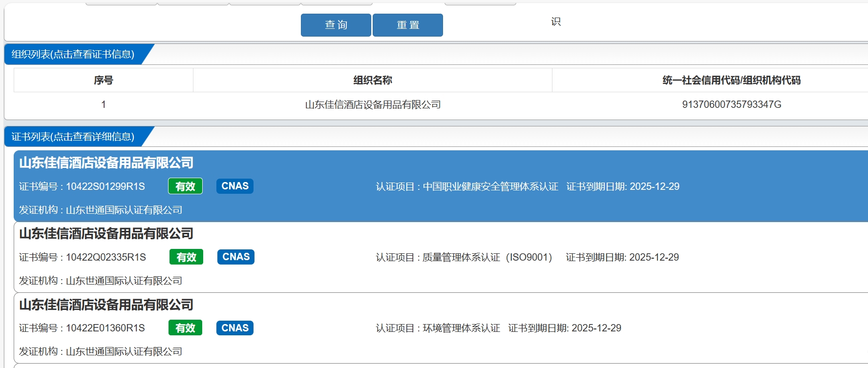Screen dimensions: 868x368
Task: Select the 统一社会信用代码/组织机构代码 column header
Action: tap(732, 80)
